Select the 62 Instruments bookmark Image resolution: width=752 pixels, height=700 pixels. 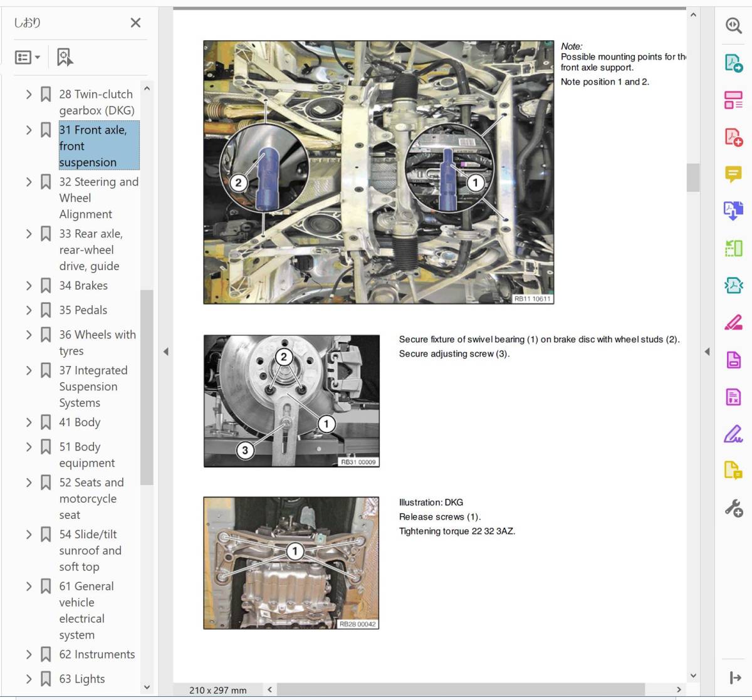click(x=97, y=654)
